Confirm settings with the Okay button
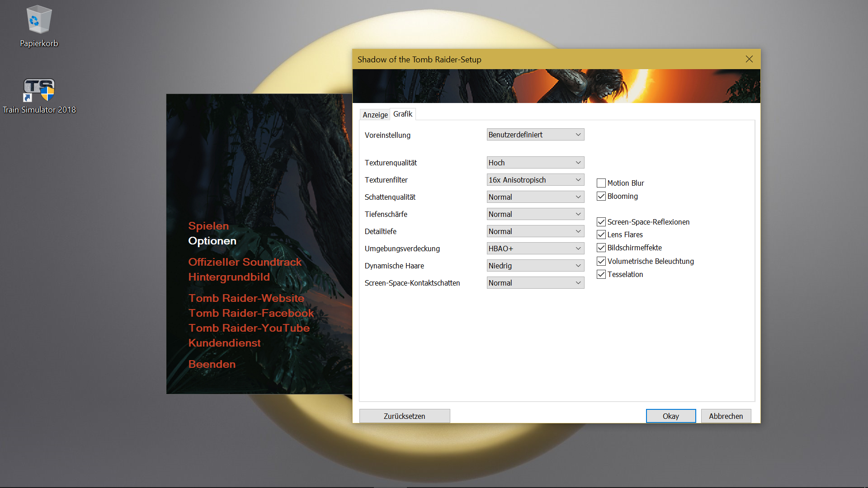Screen dimensions: 868x488 pyautogui.click(x=670, y=416)
